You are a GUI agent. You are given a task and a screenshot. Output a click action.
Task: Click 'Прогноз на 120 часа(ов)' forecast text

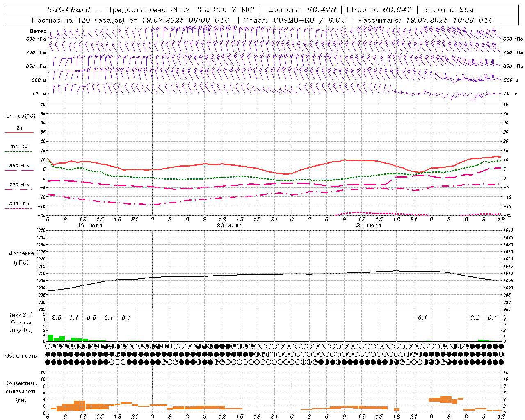(79, 20)
